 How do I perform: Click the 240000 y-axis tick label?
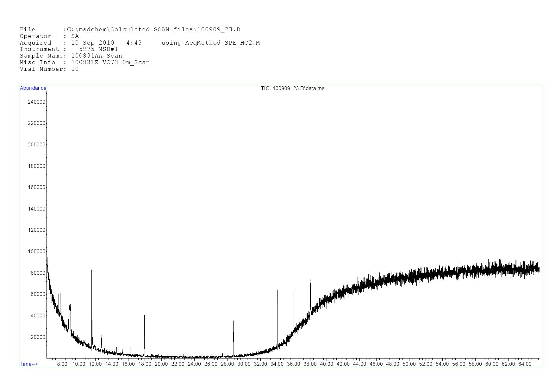(x=37, y=102)
